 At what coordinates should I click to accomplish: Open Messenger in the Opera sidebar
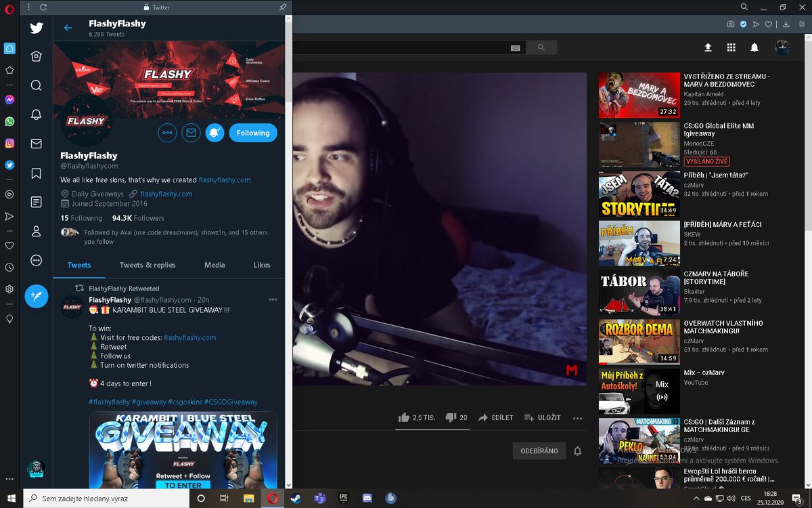[9, 99]
